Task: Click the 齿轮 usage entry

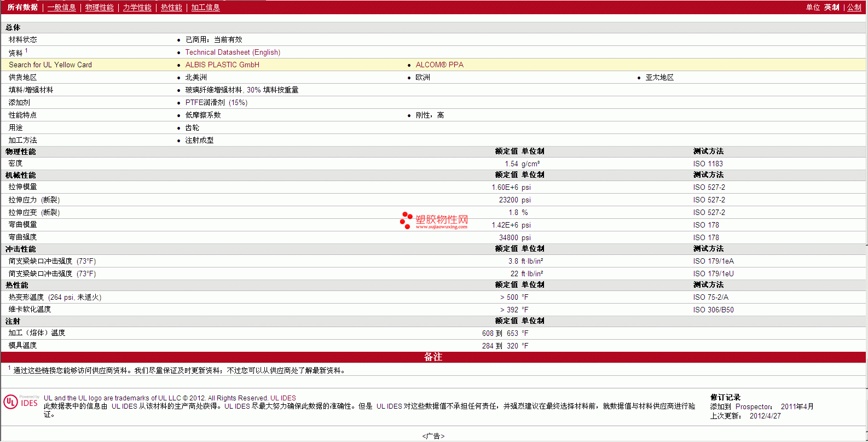Action: click(x=192, y=127)
